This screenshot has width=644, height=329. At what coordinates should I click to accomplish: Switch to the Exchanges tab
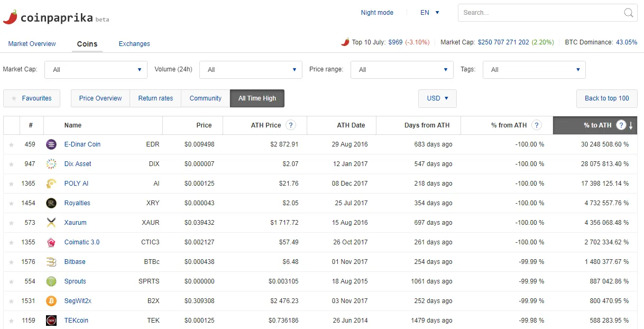click(x=134, y=44)
